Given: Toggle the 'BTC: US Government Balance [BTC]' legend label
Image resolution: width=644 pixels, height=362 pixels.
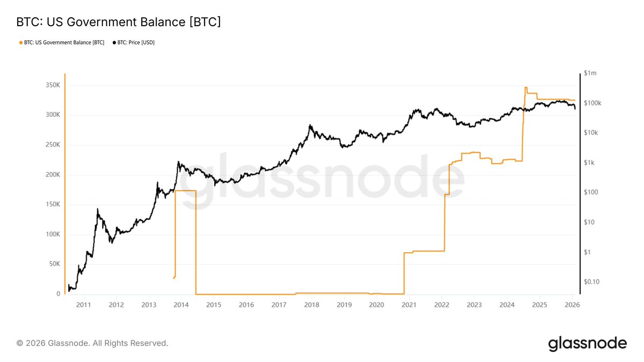Looking at the screenshot, I should click(64, 42).
